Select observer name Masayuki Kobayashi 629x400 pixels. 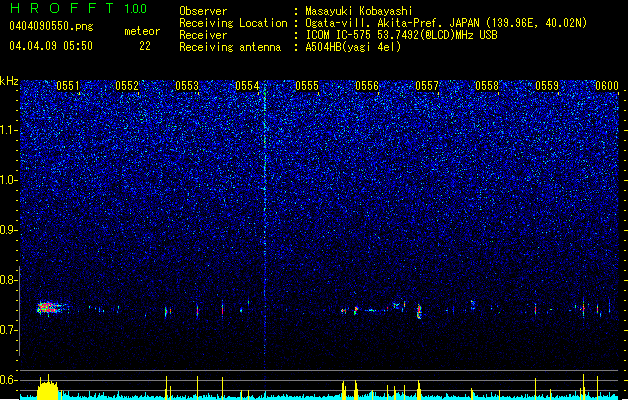tap(359, 11)
